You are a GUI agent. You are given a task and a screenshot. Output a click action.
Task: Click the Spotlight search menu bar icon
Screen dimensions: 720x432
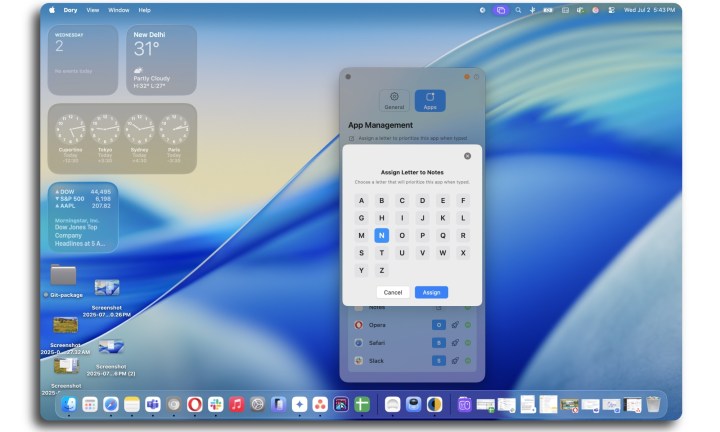(518, 10)
